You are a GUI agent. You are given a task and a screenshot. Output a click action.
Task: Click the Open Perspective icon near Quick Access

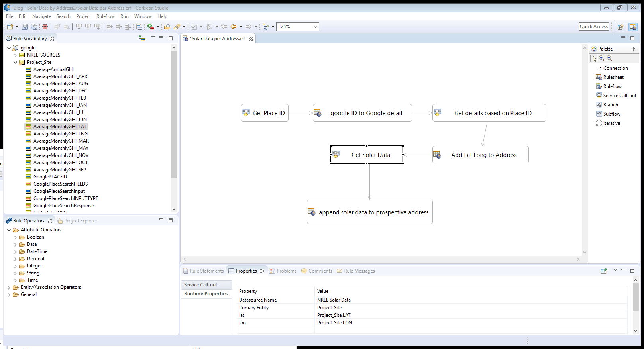click(x=620, y=27)
